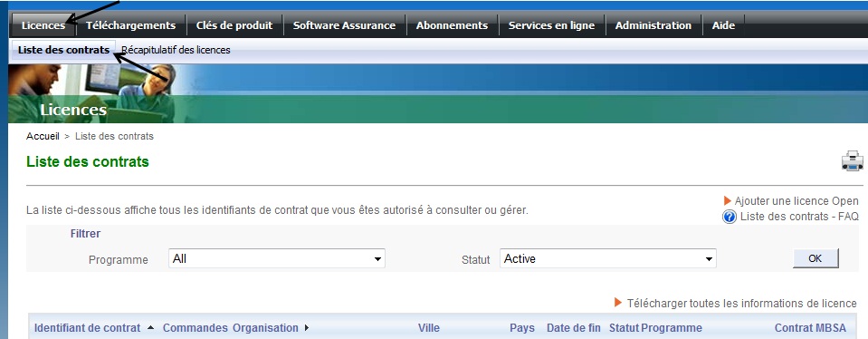Screen dimensions: 868x339
Task: Open the Abonnements menu
Action: 452,25
